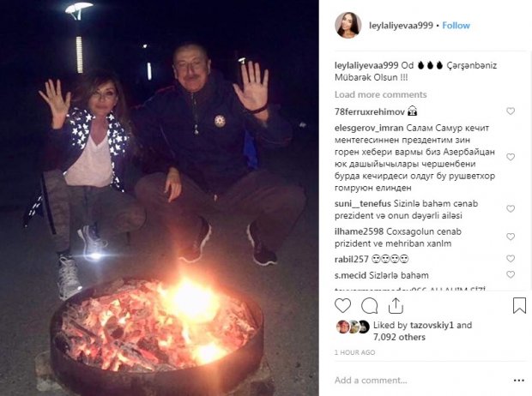Open the three-dots more options menu
The width and height of the screenshot is (532, 396).
pyautogui.click(x=519, y=381)
